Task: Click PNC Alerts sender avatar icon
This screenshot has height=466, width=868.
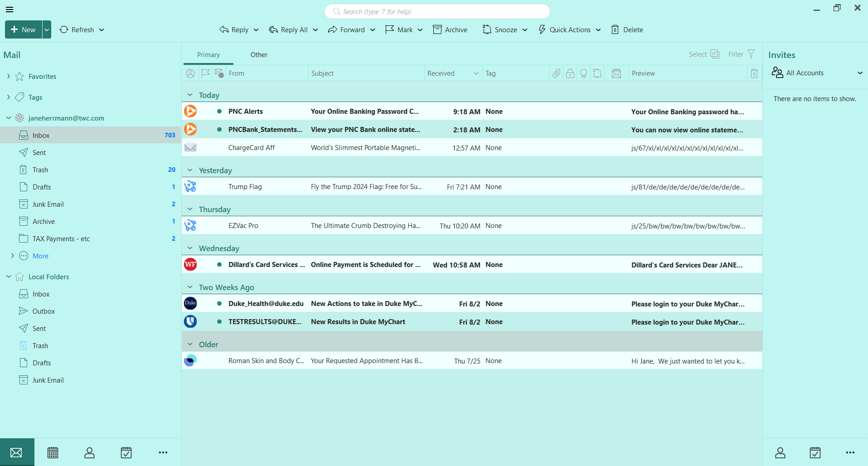Action: click(x=190, y=111)
